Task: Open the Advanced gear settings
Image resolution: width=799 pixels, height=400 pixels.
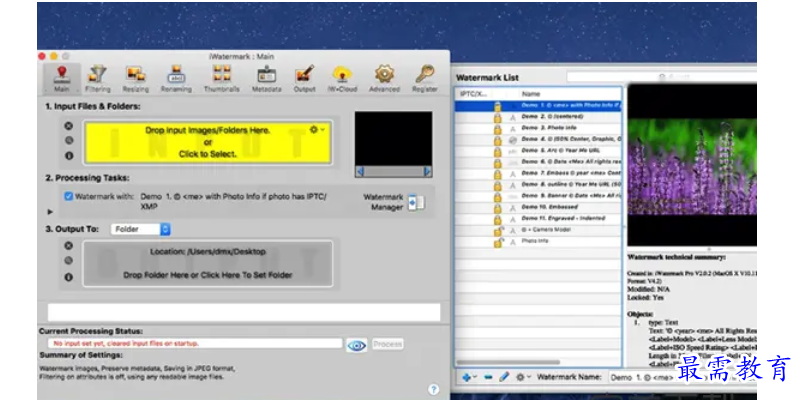Action: pos(384,79)
